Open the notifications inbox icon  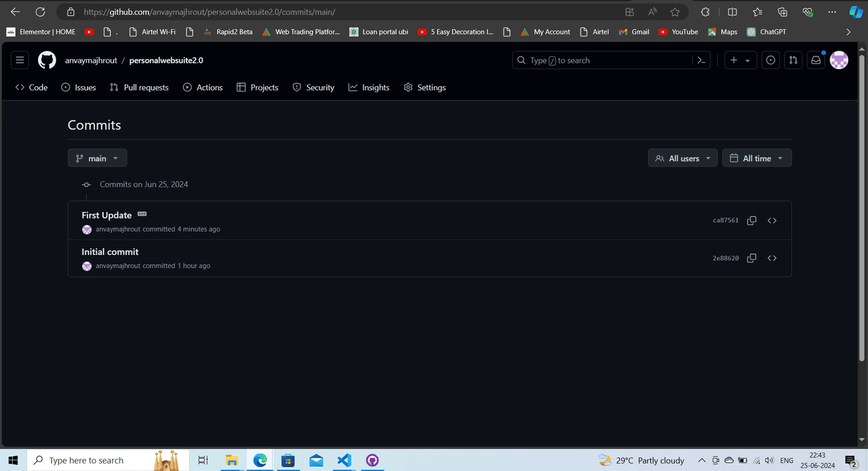[x=816, y=60]
